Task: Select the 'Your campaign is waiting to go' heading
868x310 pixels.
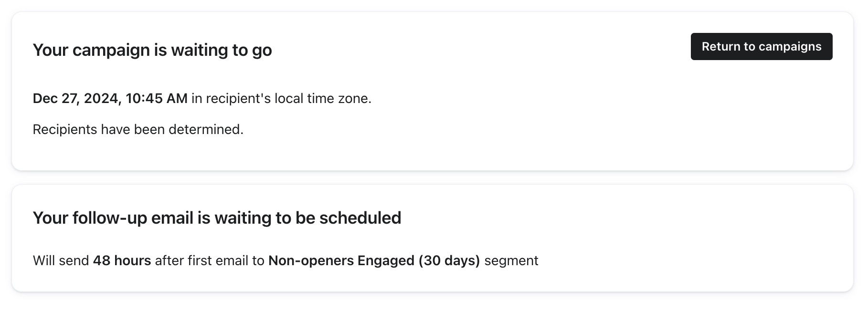Action: (x=152, y=50)
